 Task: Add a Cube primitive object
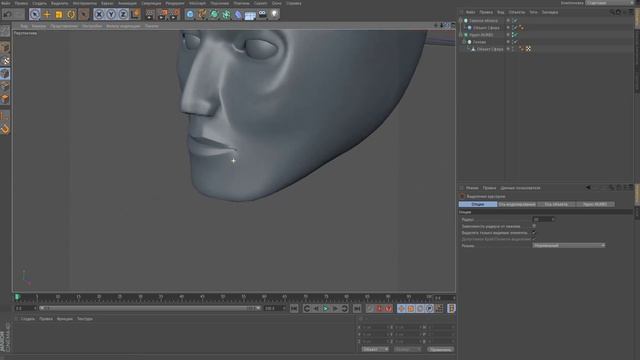tap(190, 14)
